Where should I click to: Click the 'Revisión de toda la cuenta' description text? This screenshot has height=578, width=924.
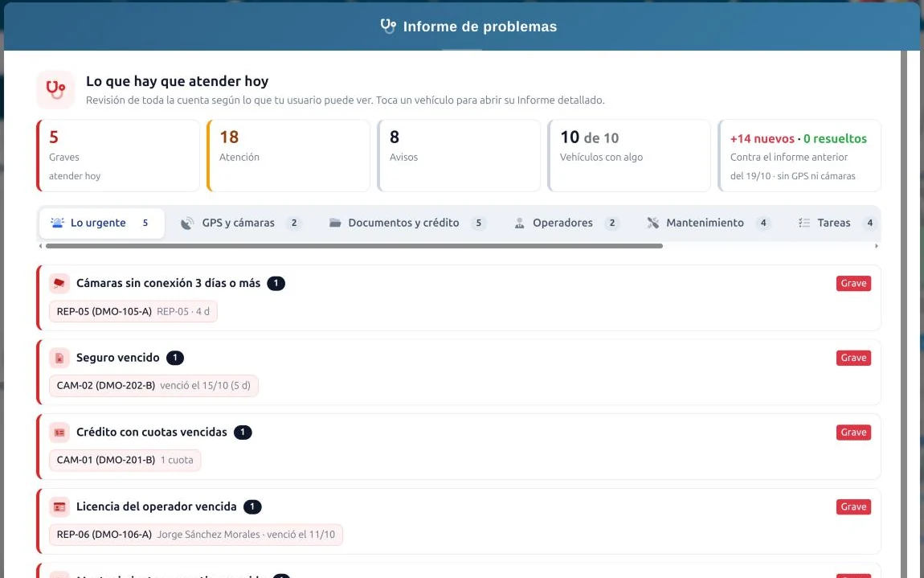click(x=345, y=100)
